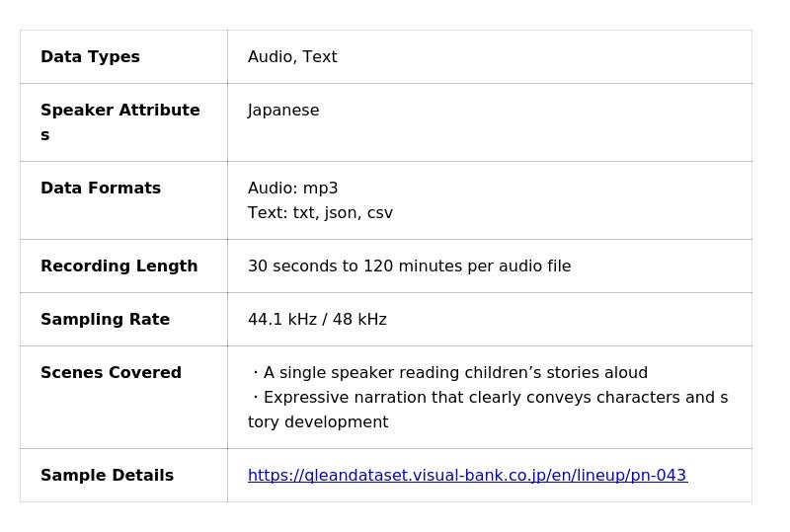Click the '44.1 kHz' sampling value
The width and height of the screenshot is (790, 532).
[280, 320]
